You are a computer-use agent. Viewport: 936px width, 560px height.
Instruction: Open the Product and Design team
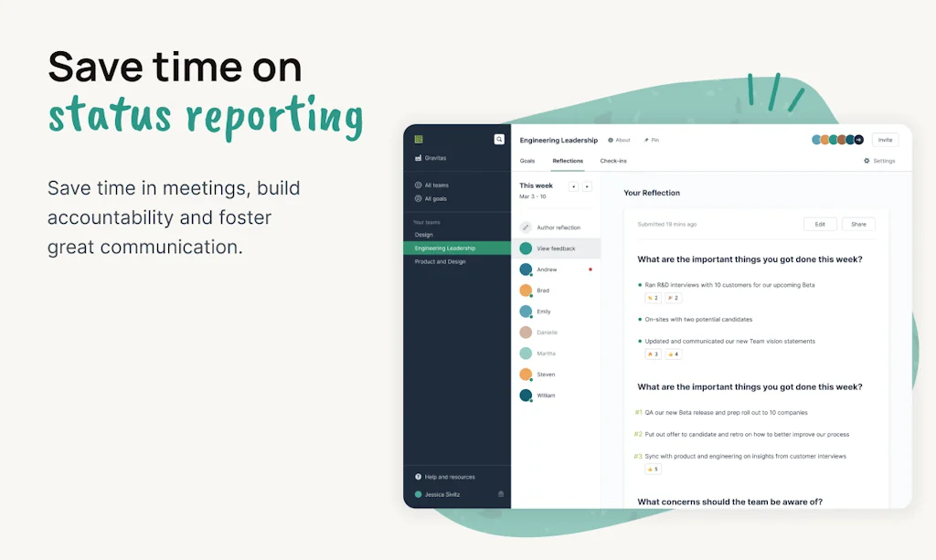440,261
